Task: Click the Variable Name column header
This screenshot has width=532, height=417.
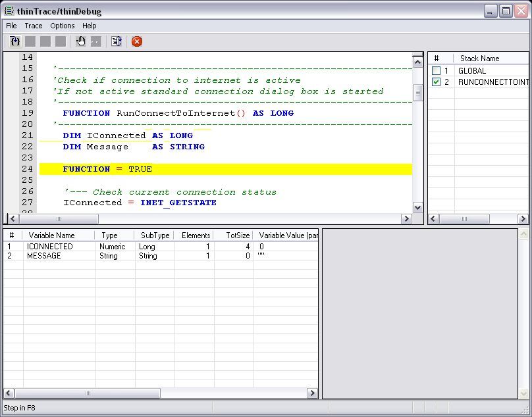Action: pyautogui.click(x=51, y=235)
